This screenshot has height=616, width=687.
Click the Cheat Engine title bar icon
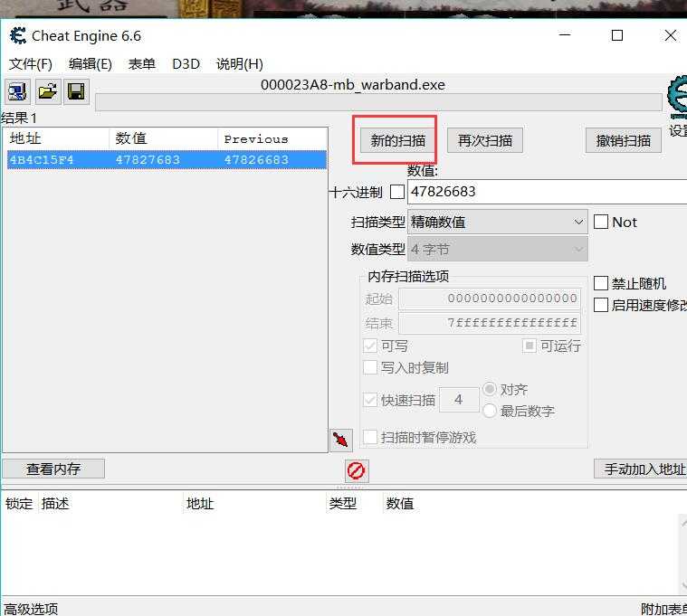click(x=18, y=36)
